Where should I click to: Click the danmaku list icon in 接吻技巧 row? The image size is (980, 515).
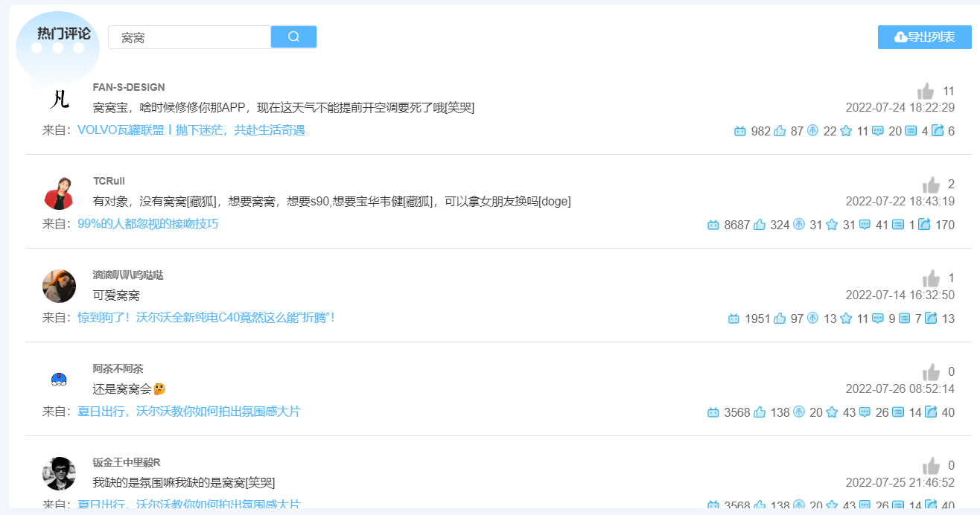pos(898,225)
